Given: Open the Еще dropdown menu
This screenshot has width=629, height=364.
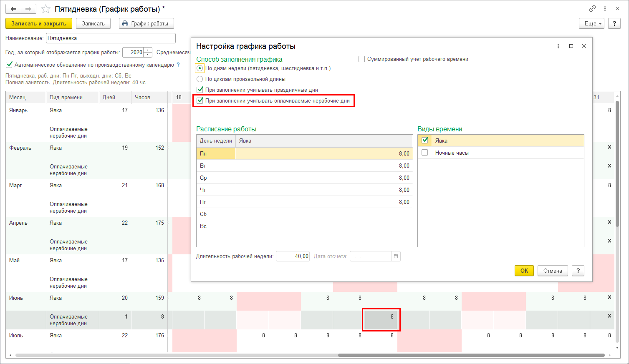Looking at the screenshot, I should pyautogui.click(x=591, y=23).
